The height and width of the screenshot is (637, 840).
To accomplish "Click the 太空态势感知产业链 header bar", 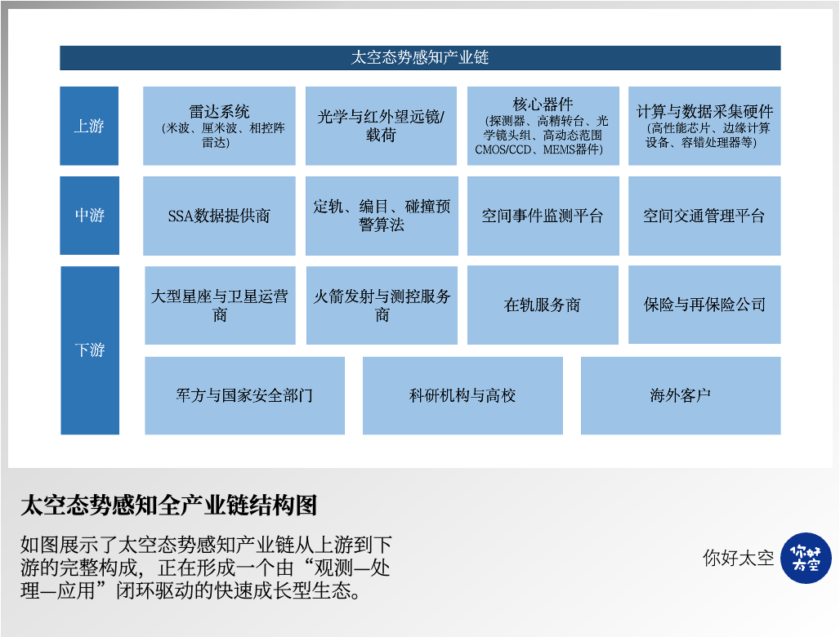I will tap(420, 58).
